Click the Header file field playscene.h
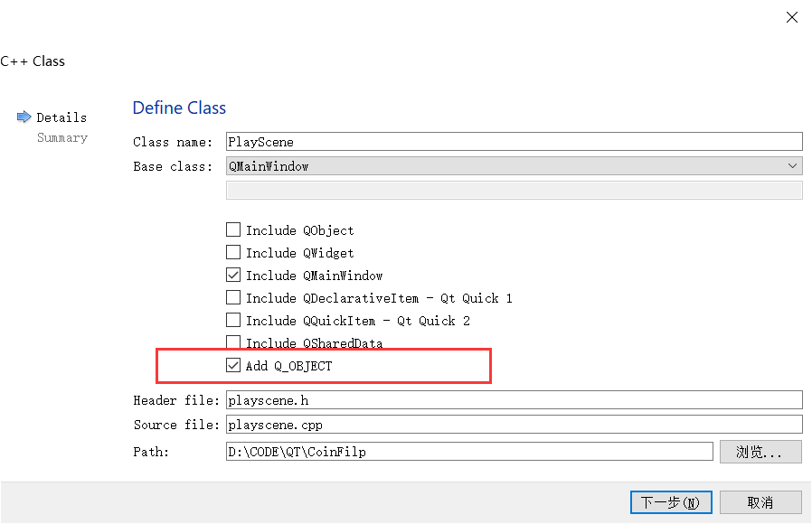This screenshot has width=812, height=524. [514, 400]
